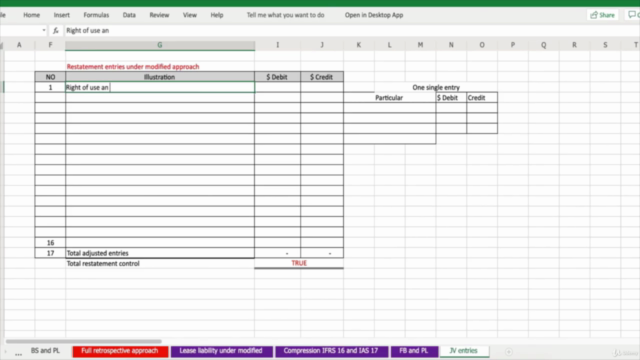Open the Home ribbon tab
Viewport: 640px width, 360px height.
tap(31, 15)
